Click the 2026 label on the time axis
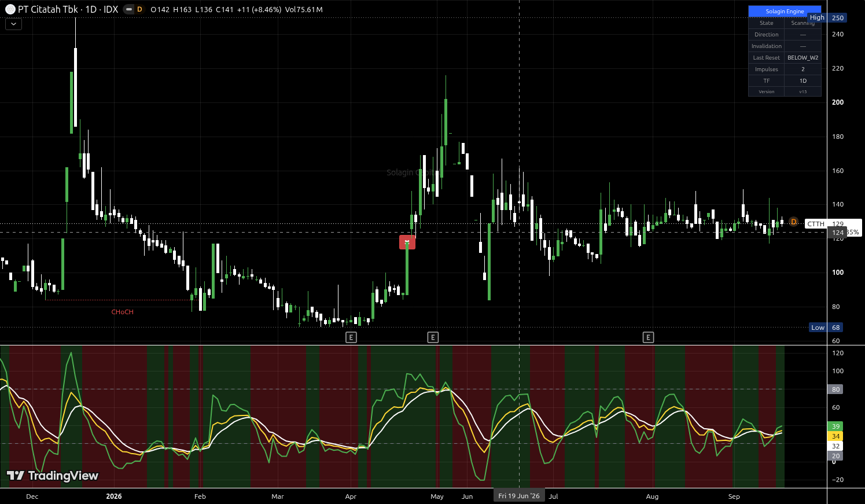The width and height of the screenshot is (865, 504). pyautogui.click(x=114, y=496)
